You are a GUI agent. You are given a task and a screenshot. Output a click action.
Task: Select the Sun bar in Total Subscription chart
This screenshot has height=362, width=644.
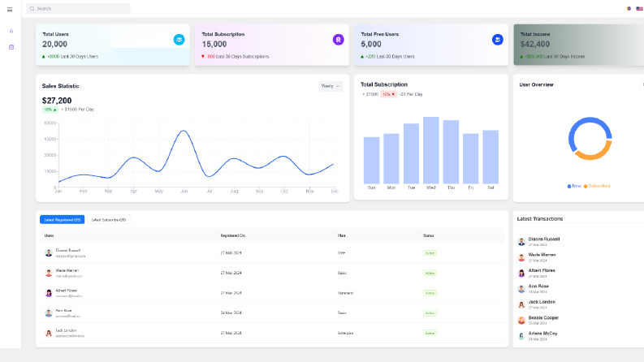(371, 161)
